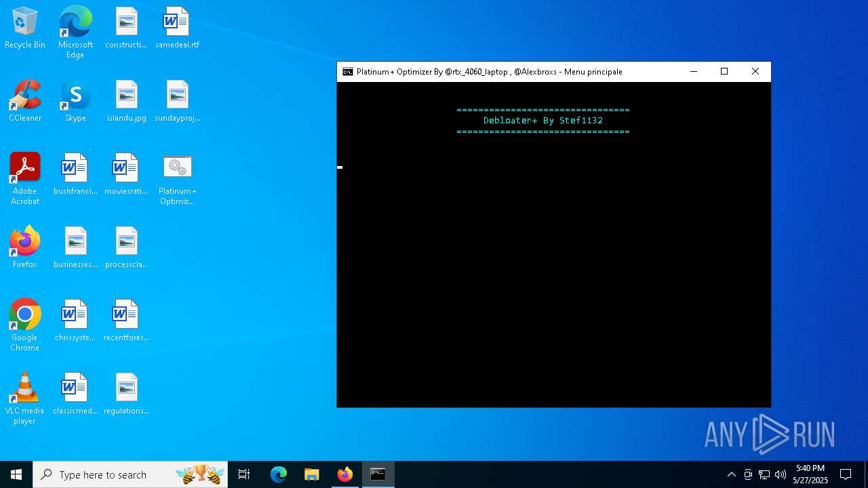The width and height of the screenshot is (868, 488).
Task: Select samedeal.rtf document on desktop
Action: click(177, 28)
